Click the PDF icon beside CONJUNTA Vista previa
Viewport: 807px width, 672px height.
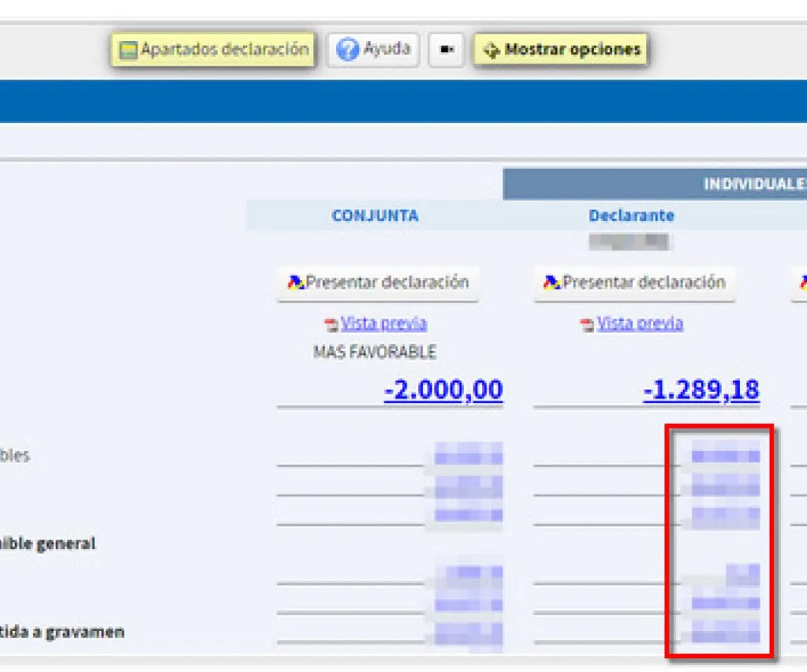(x=331, y=325)
